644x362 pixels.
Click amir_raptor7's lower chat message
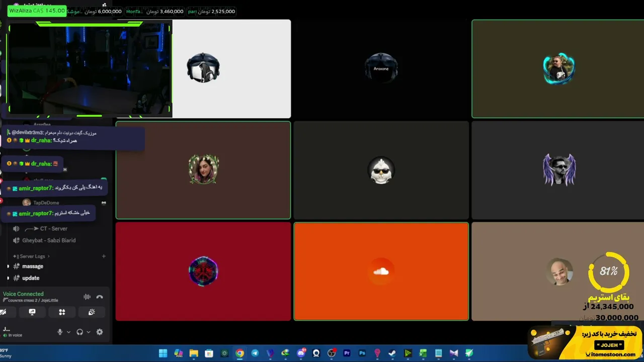point(48,214)
